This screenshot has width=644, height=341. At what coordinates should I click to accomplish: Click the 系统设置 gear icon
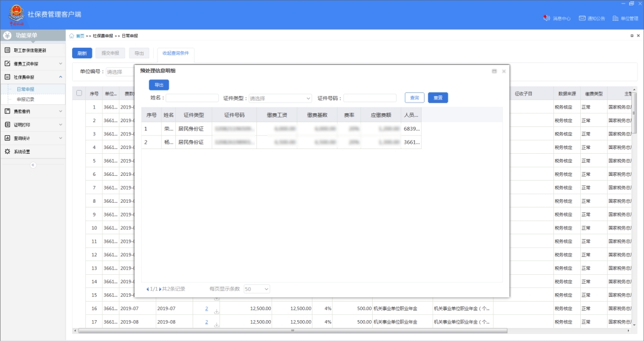pyautogui.click(x=8, y=151)
